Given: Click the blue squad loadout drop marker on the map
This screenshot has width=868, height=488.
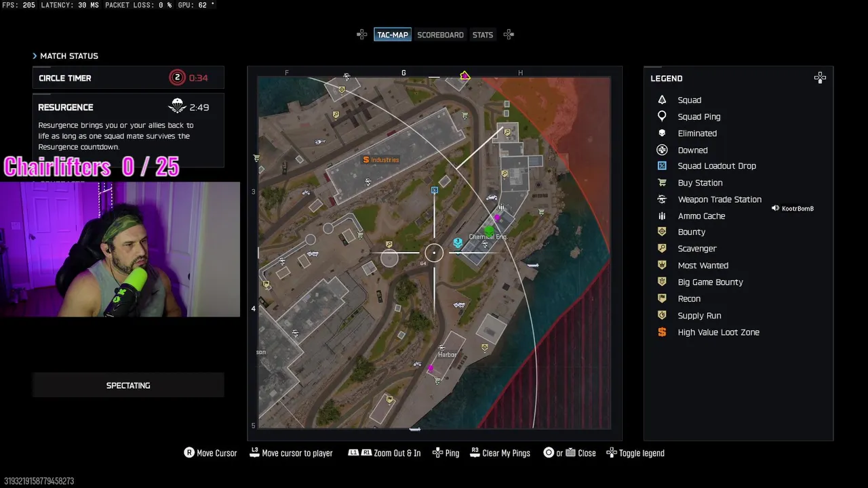Looking at the screenshot, I should click(435, 190).
